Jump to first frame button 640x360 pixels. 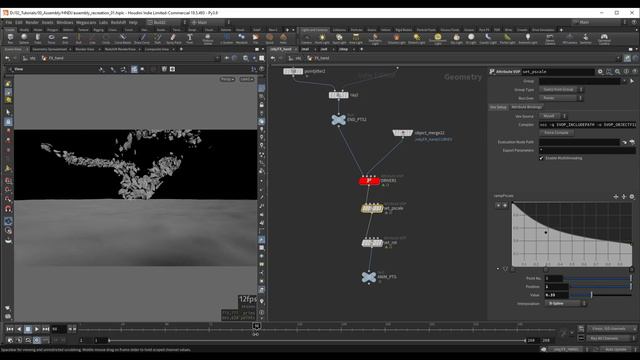(10, 329)
